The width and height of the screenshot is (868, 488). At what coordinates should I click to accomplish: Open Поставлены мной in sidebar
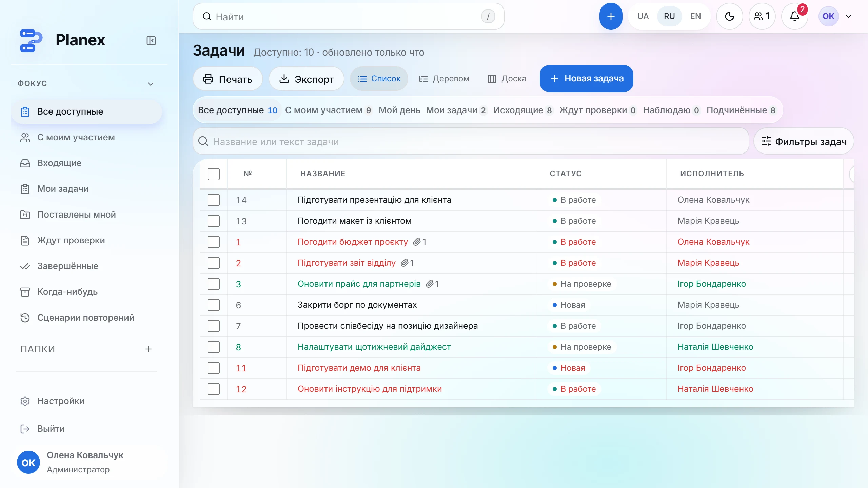coord(86,215)
